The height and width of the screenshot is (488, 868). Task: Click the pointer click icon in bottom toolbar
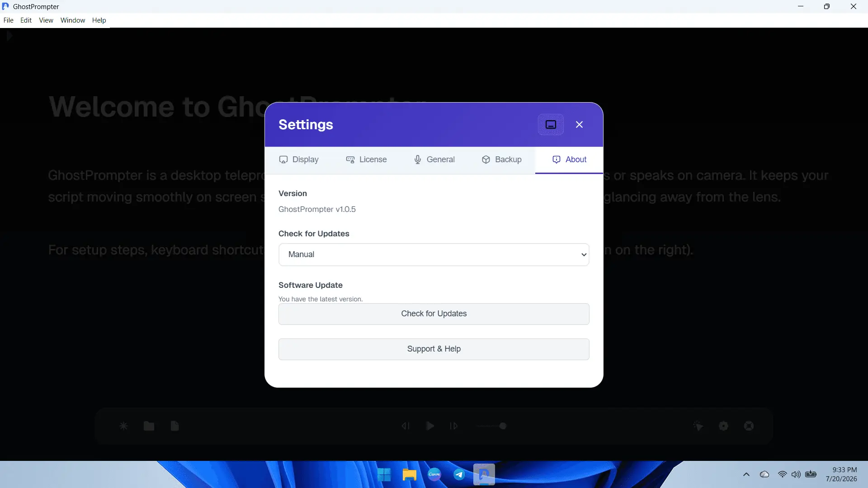click(698, 426)
